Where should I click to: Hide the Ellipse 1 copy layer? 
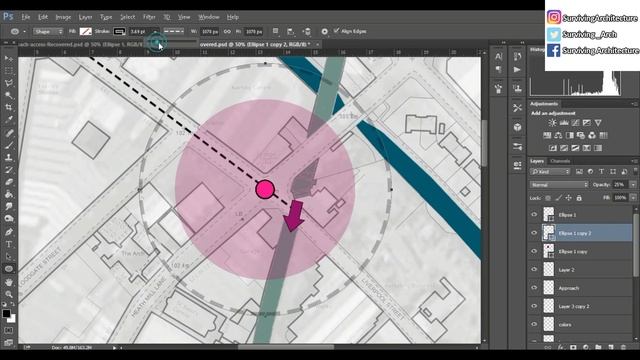(534, 251)
